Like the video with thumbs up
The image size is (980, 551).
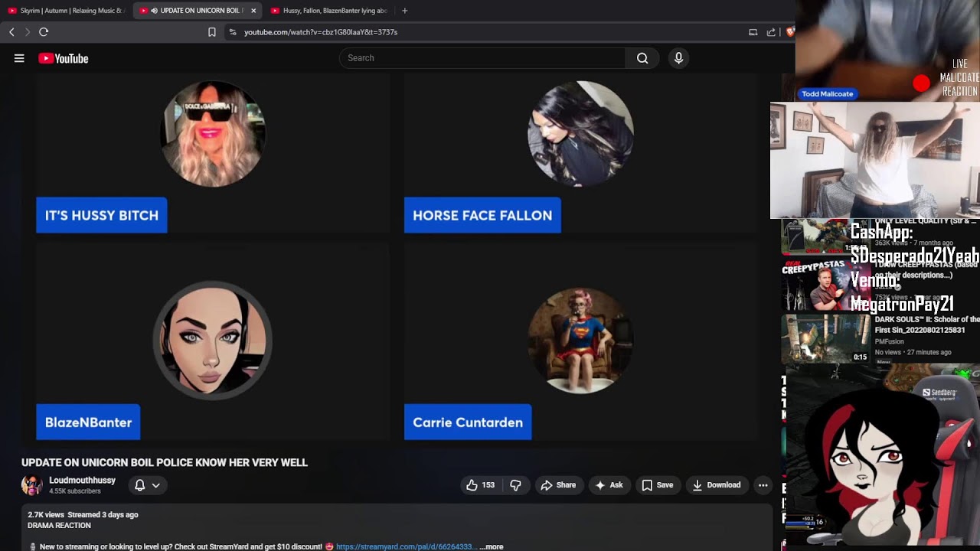(480, 485)
